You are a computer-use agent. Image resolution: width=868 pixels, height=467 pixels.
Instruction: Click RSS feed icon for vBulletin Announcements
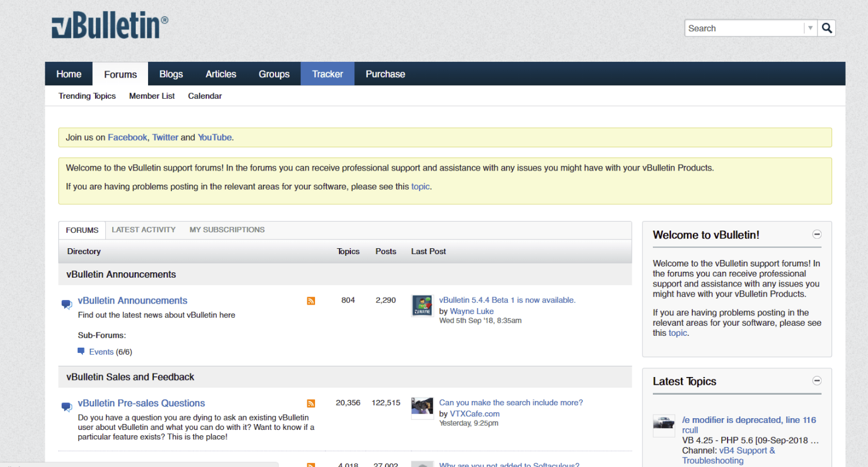(311, 301)
